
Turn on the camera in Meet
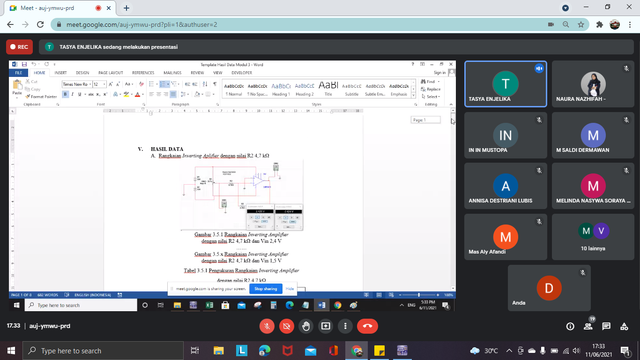(287, 326)
